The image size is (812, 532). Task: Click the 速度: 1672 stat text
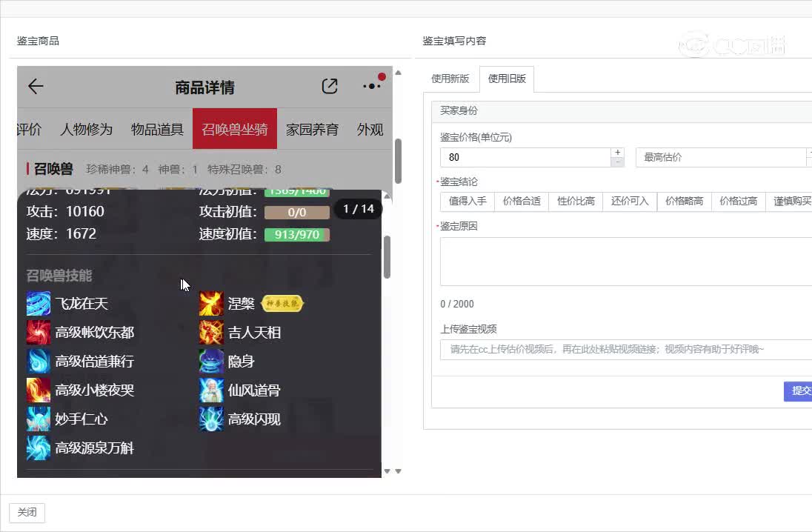tap(61, 233)
